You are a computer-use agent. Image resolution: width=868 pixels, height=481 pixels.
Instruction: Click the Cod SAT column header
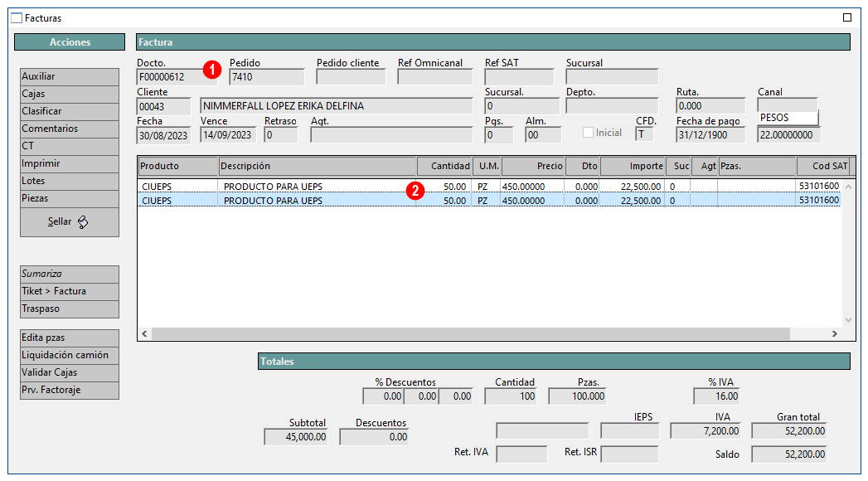coord(824,166)
